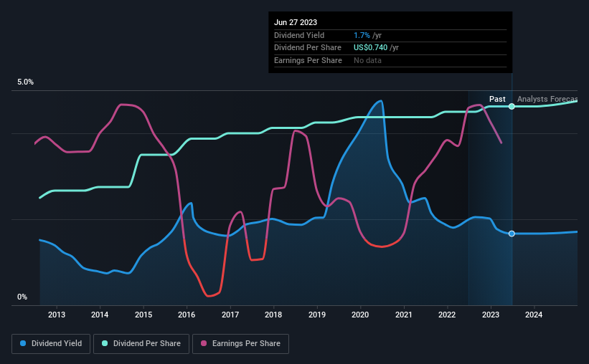Click the 2013 x-axis label
The image size is (589, 364).
(x=57, y=315)
